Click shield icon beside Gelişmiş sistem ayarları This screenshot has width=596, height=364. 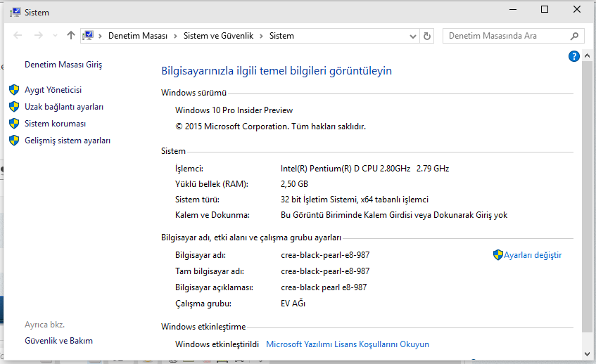pyautogui.click(x=14, y=141)
